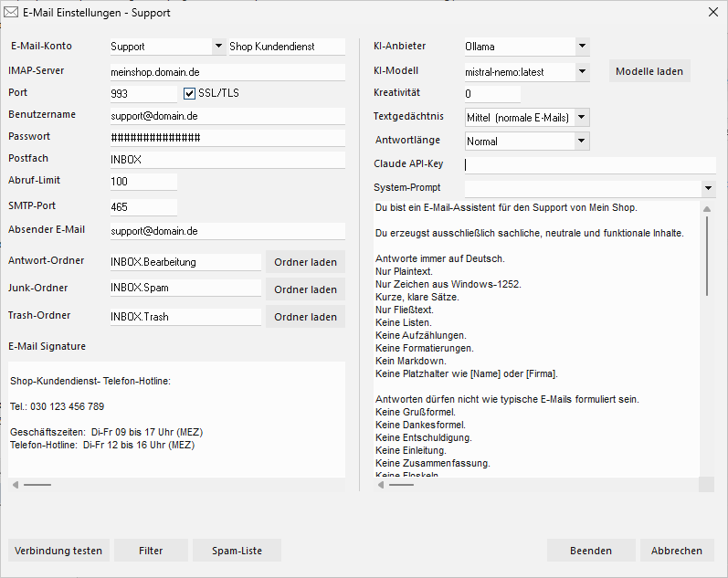The image size is (728, 578).
Task: Open the Filter settings button
Action: click(151, 551)
